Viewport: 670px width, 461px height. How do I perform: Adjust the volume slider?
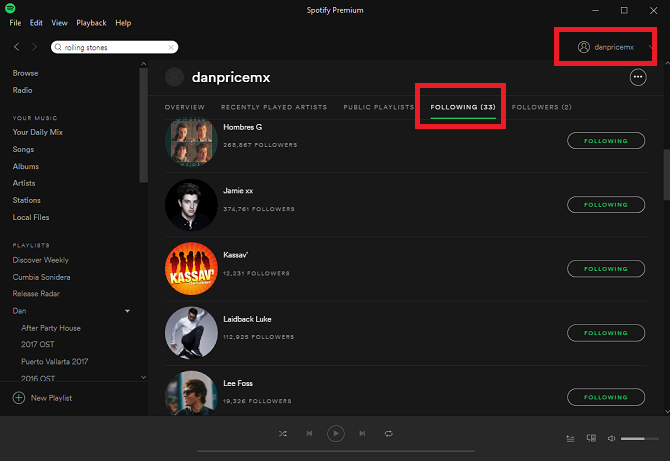point(638,438)
